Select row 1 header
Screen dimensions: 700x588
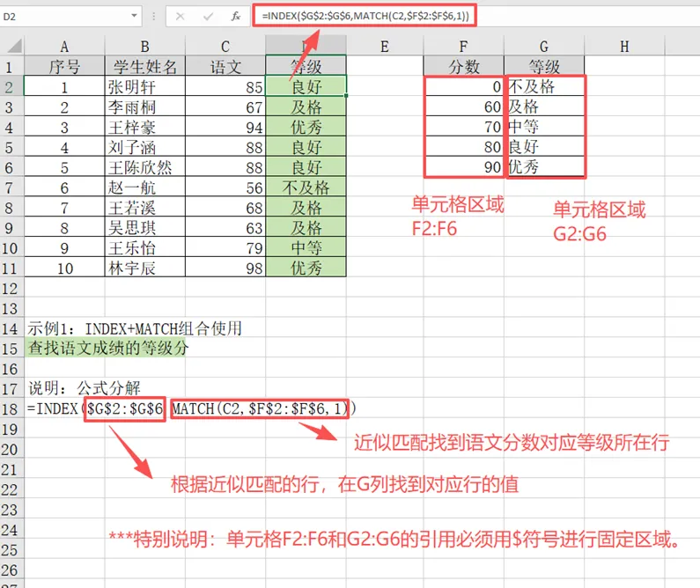11,66
